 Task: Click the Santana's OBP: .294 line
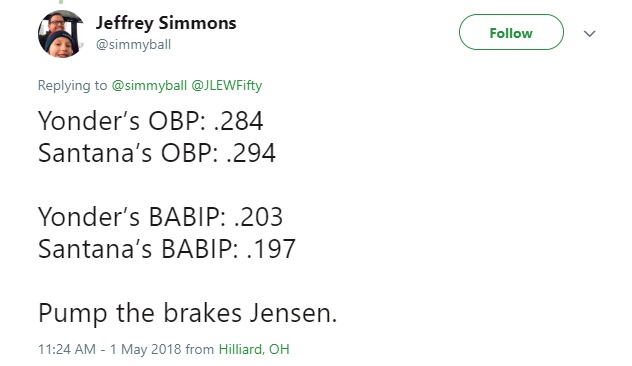(x=157, y=153)
